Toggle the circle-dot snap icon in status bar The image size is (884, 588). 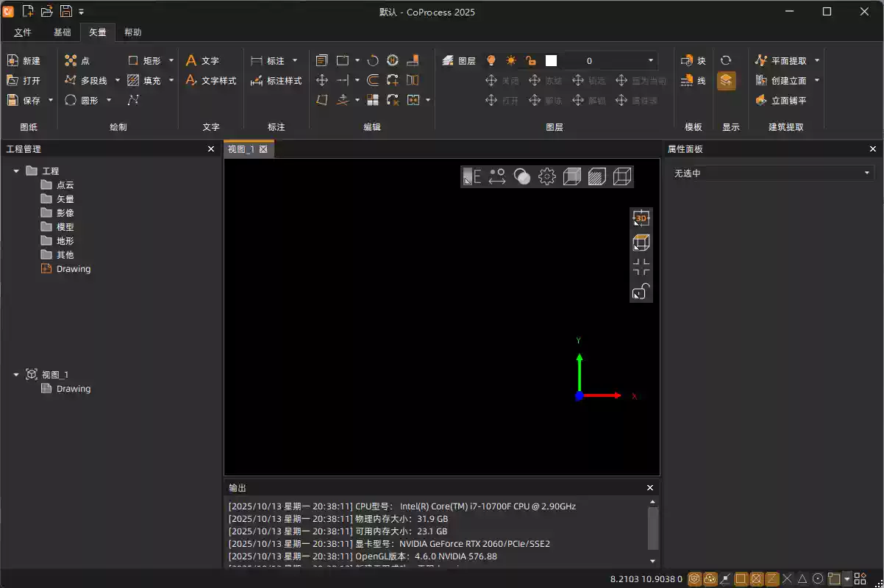tap(818, 578)
